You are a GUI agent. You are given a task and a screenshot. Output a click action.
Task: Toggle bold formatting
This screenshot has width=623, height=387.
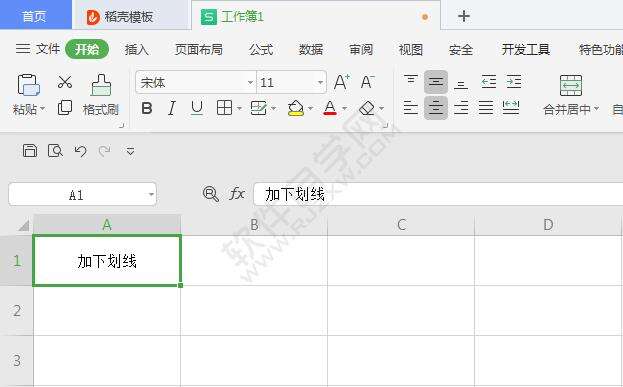[x=147, y=108]
